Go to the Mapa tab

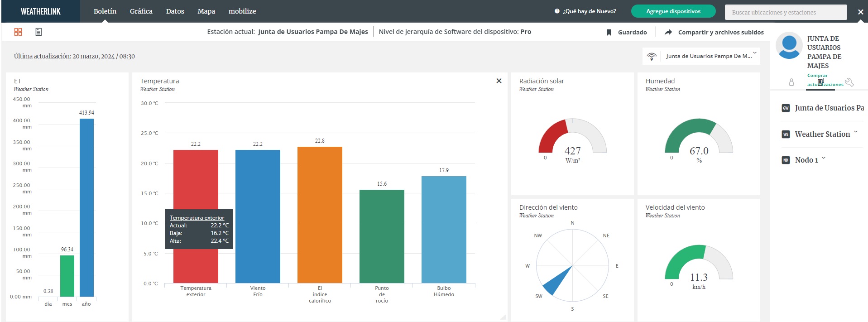(x=206, y=11)
